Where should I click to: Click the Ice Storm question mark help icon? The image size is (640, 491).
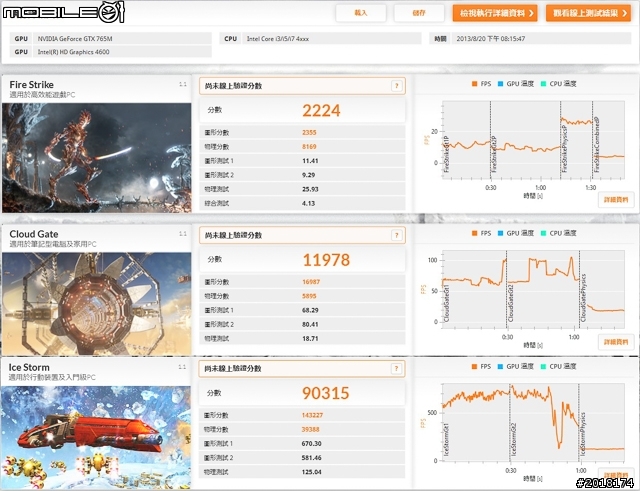click(x=396, y=369)
